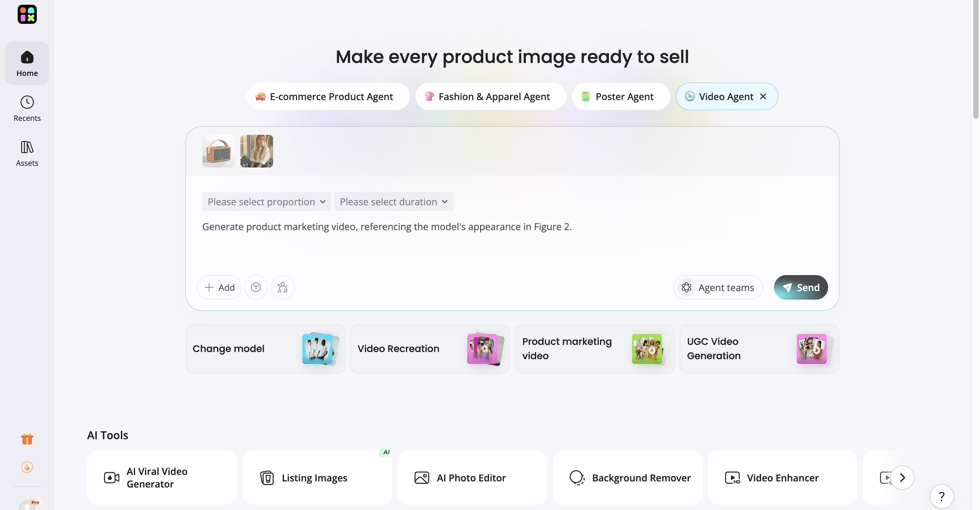
Task: Select the E-commerce Product Agent tab
Action: 328,97
